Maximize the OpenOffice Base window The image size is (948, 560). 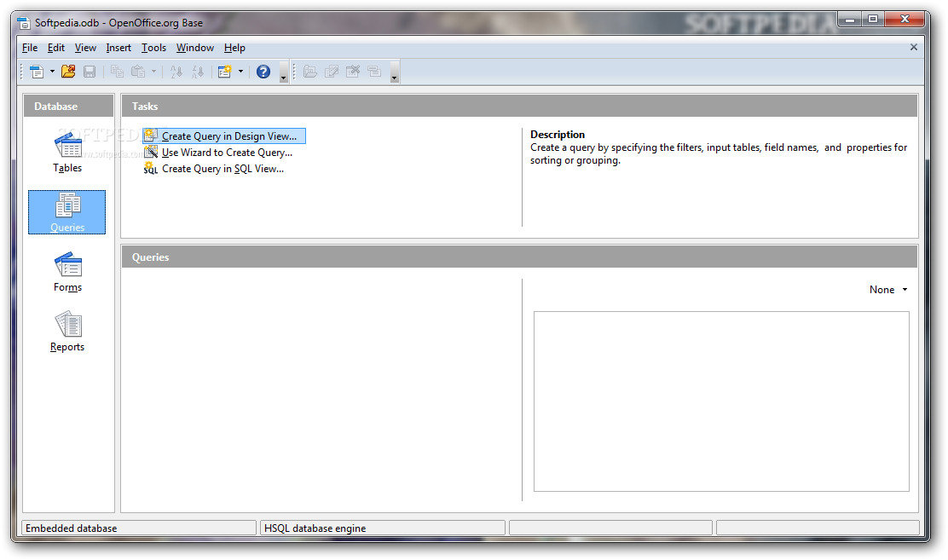(x=873, y=20)
